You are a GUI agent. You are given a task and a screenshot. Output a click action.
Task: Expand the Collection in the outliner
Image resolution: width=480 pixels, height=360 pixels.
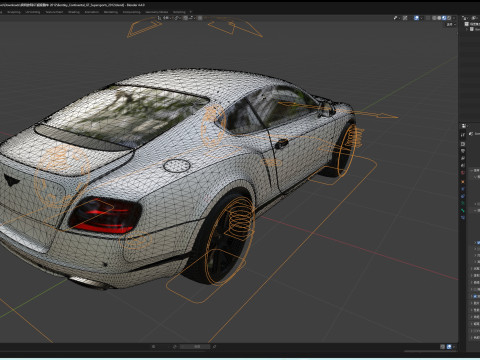point(467,29)
